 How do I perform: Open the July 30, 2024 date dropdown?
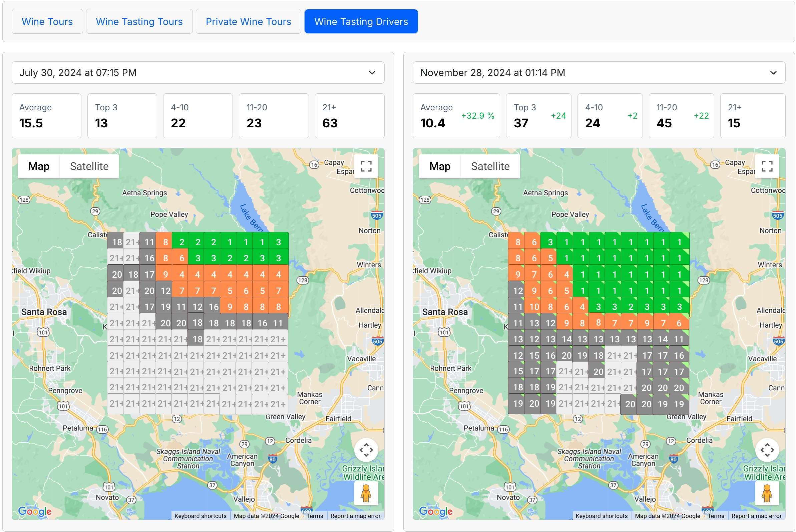(198, 73)
